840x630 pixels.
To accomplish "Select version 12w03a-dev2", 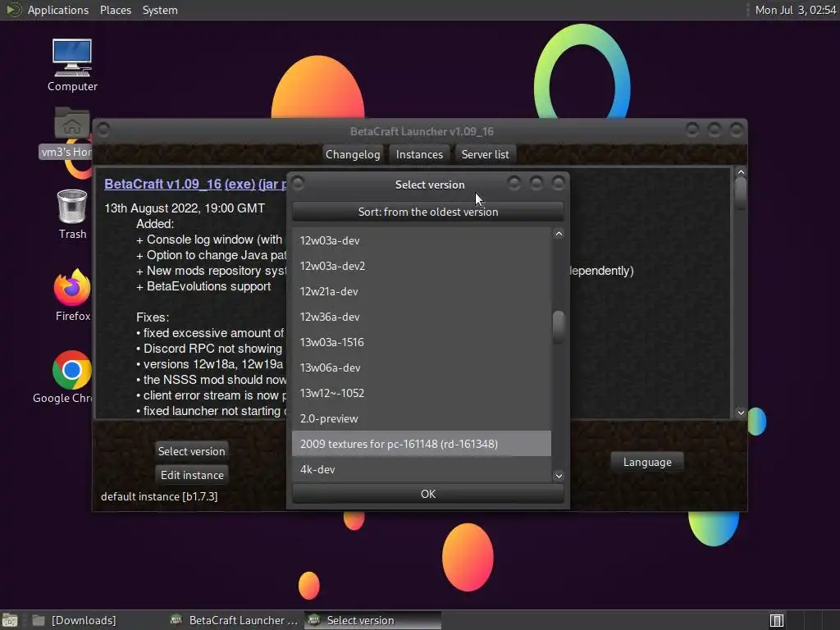I will tap(421, 266).
